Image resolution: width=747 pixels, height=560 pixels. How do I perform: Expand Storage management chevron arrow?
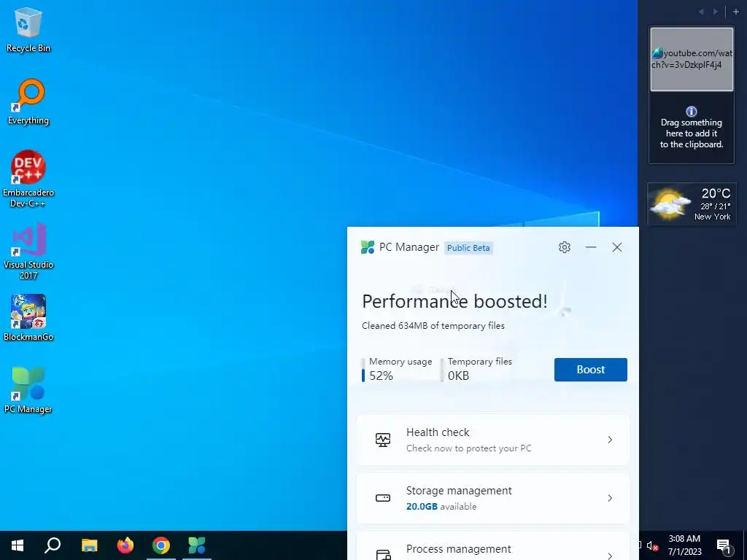(x=610, y=498)
